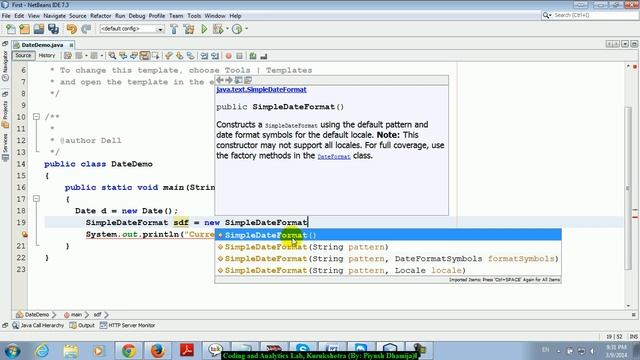Screen dimensions: 640x360
Task: Click the Previous Bookmark icon
Action: (169, 56)
